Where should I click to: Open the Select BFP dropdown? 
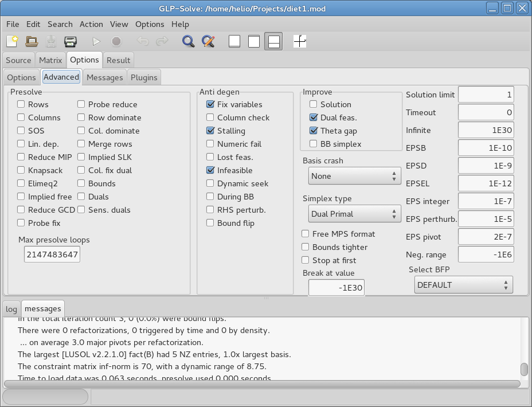463,285
